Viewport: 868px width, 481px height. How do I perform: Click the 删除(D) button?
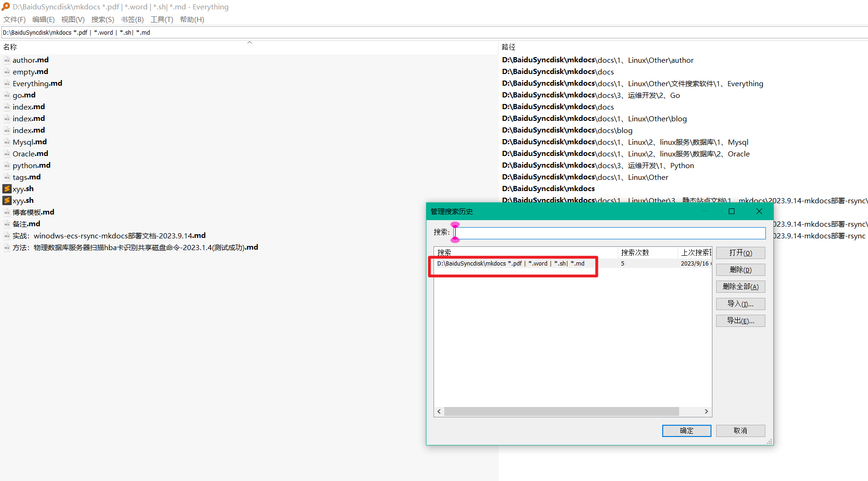[x=741, y=270]
